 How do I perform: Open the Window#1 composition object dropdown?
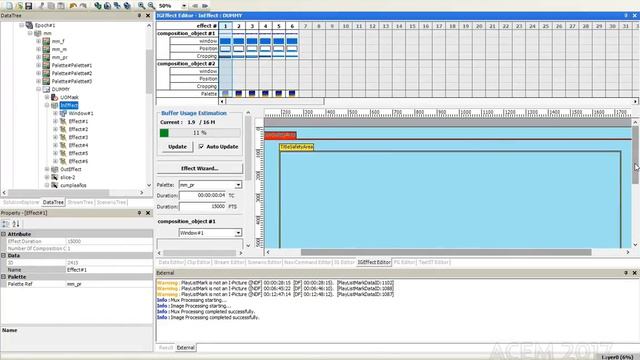point(238,233)
